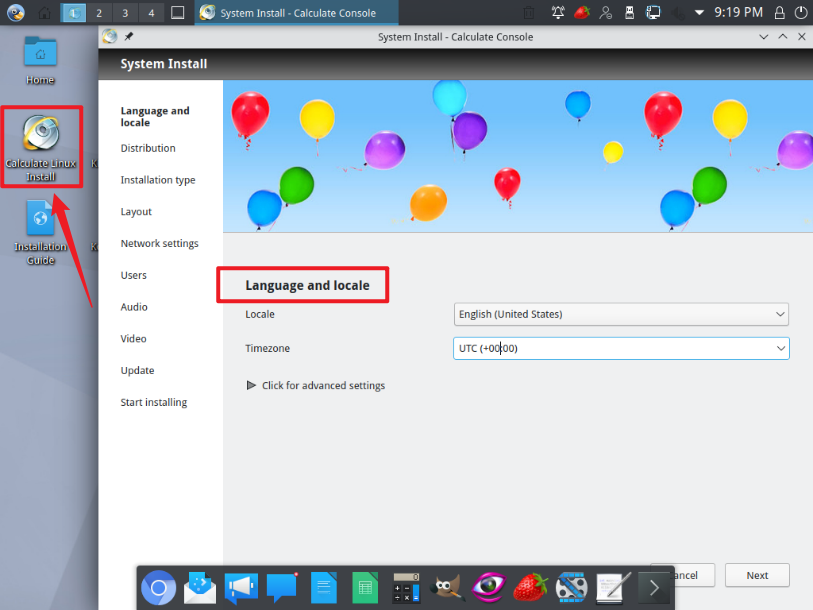Open the film reel video editor icon
Viewport: 813px width, 610px height.
[x=571, y=588]
